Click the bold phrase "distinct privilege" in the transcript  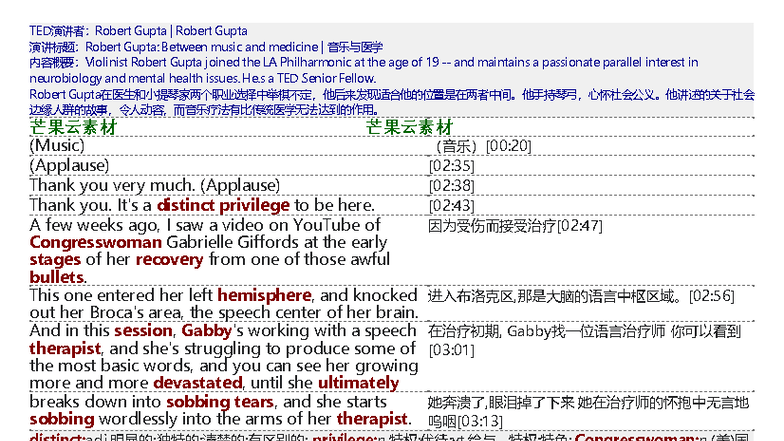(223, 205)
